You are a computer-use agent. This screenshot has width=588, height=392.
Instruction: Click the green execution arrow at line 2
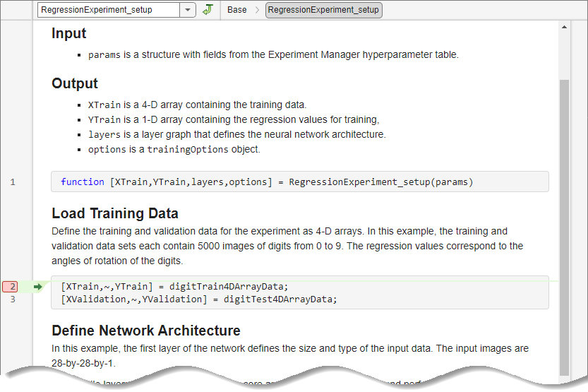click(x=38, y=287)
